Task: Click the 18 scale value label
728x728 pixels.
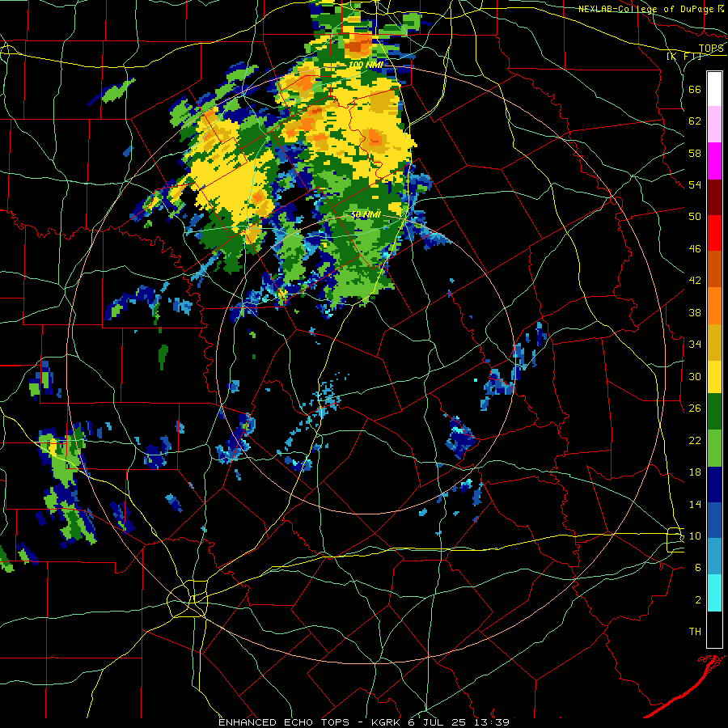Action: pos(695,472)
